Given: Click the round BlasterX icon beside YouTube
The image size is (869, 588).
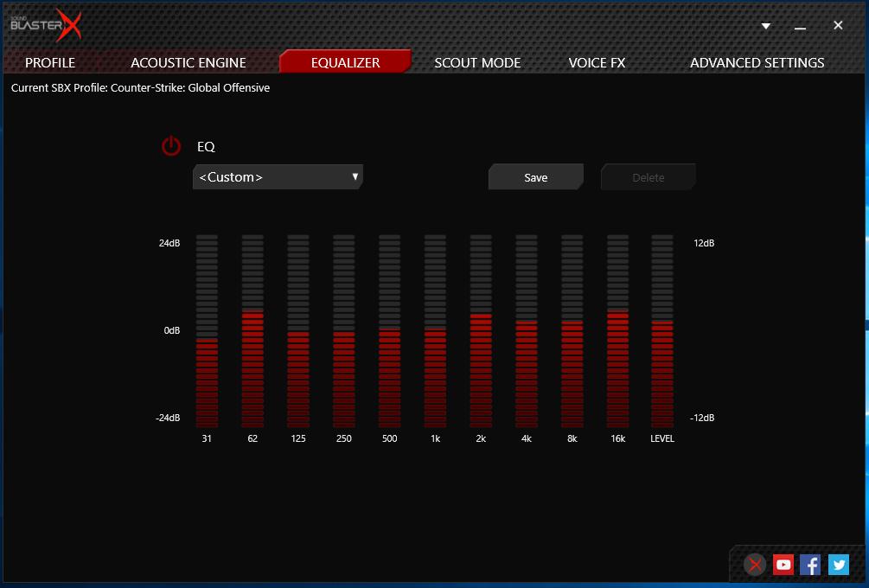Looking at the screenshot, I should coord(756,565).
